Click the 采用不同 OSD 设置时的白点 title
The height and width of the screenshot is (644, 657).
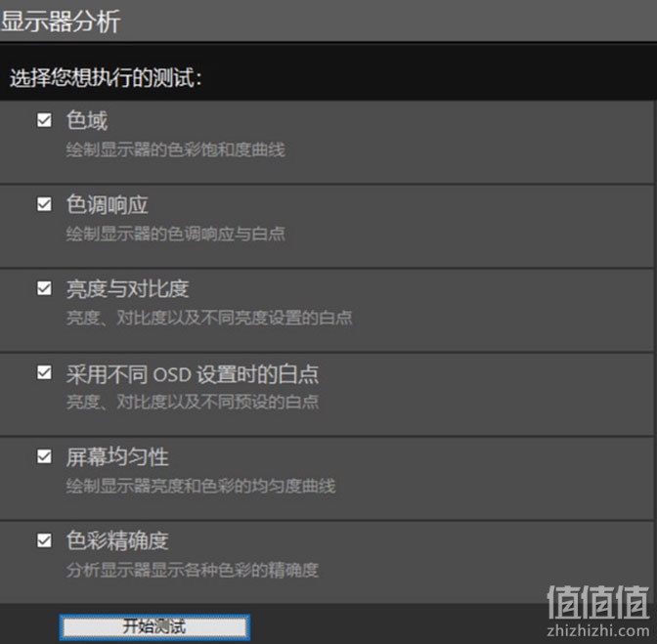point(193,374)
